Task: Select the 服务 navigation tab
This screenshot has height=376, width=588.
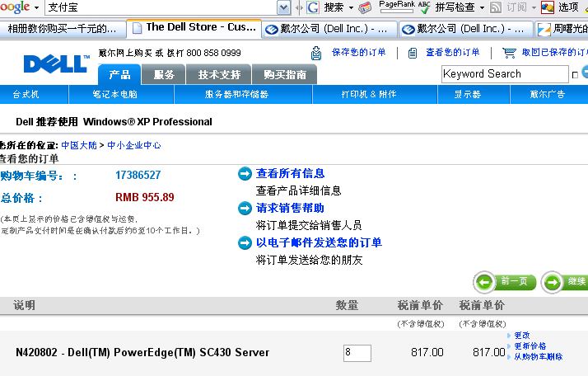Action: [164, 74]
